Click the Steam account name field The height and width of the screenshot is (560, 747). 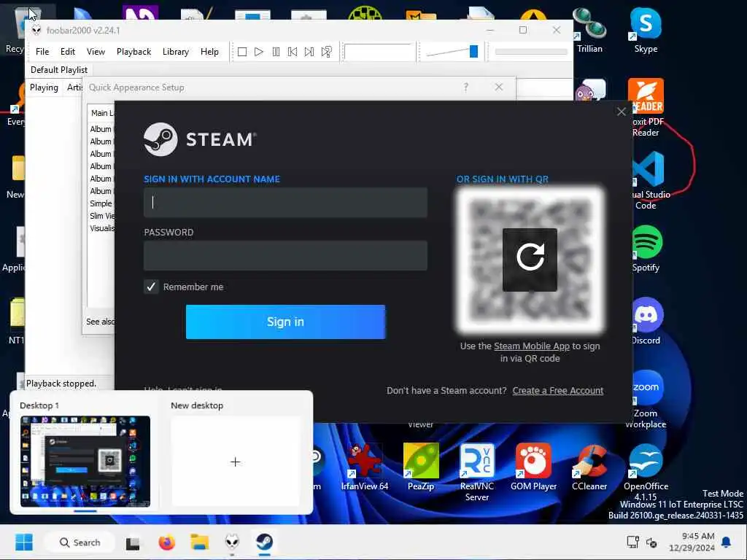(285, 203)
